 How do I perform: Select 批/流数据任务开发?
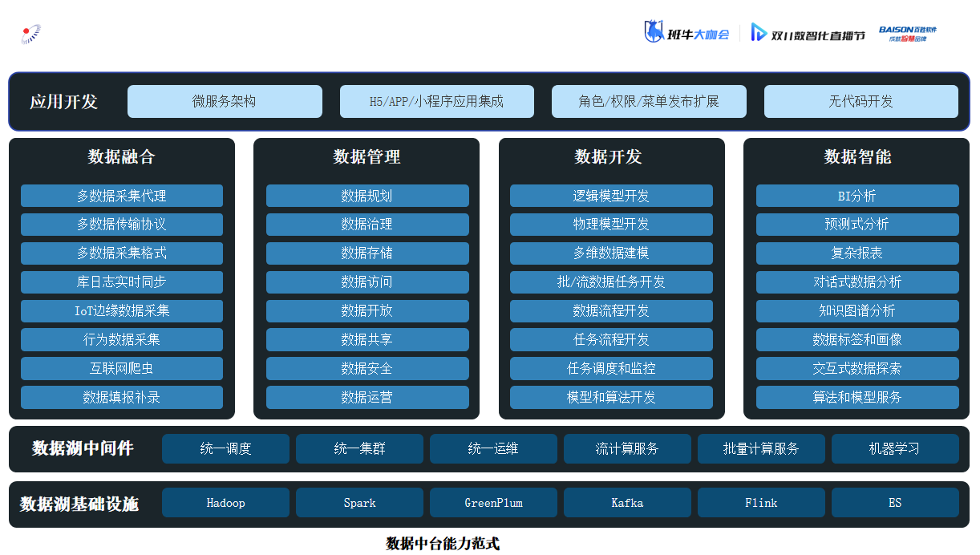point(611,282)
